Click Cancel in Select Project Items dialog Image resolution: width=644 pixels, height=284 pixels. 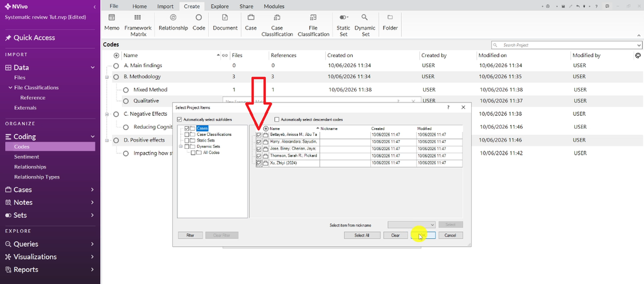pyautogui.click(x=450, y=236)
